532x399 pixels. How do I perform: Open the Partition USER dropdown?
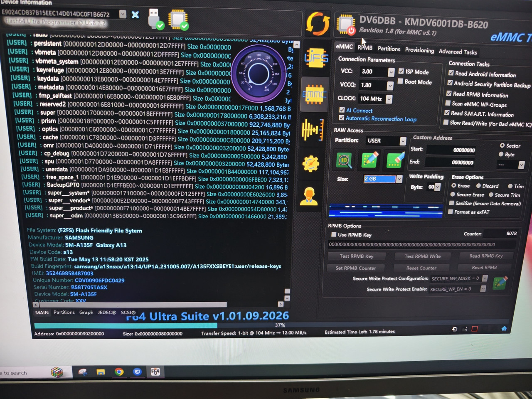click(x=403, y=141)
